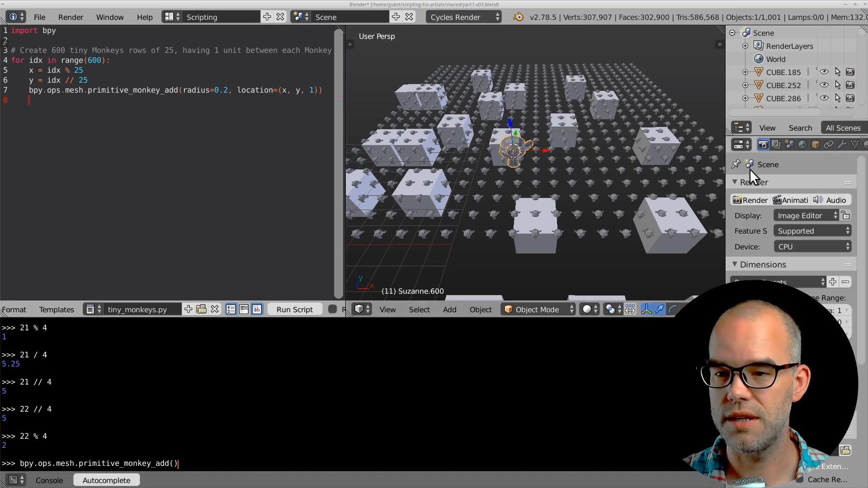Disable rendering for CUBE.286 via camera icon
The height and width of the screenshot is (488, 868).
pyautogui.click(x=850, y=98)
